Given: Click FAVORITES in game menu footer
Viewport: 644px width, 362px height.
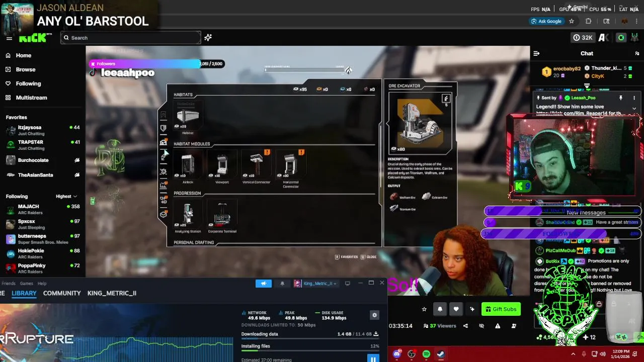Looking at the screenshot, I should [347, 257].
